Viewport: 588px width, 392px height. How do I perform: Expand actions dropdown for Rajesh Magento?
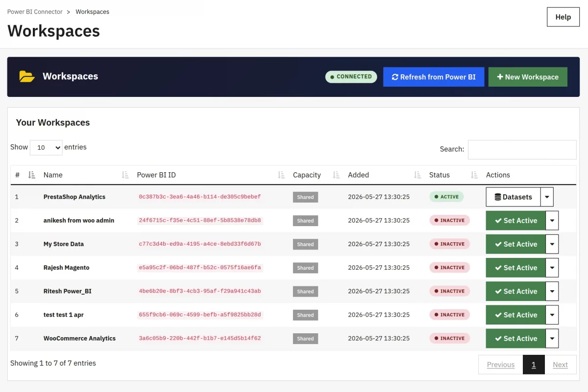[x=552, y=268]
